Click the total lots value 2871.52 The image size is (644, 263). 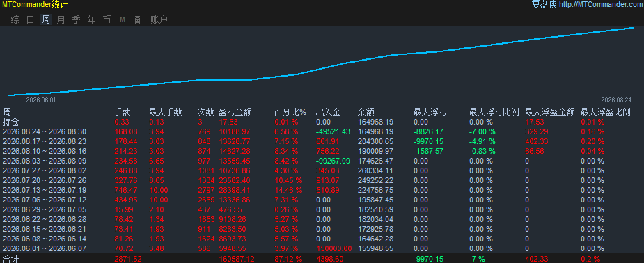point(128,259)
